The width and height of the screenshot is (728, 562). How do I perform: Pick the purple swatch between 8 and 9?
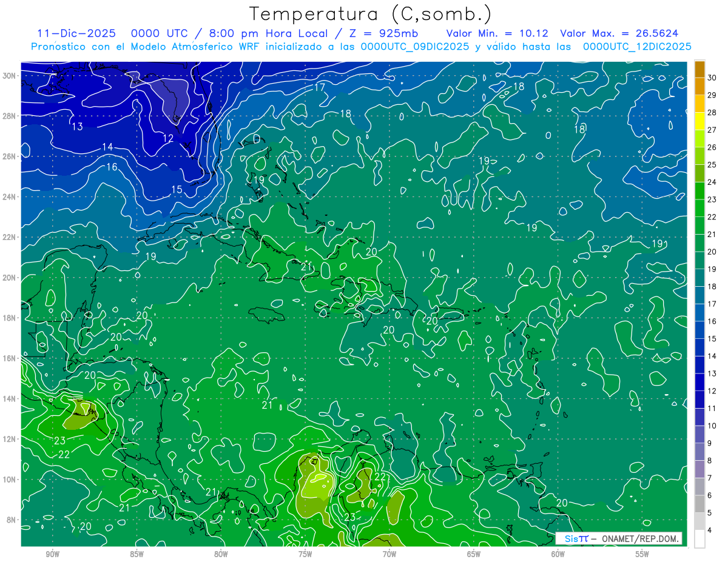pyautogui.click(x=699, y=452)
